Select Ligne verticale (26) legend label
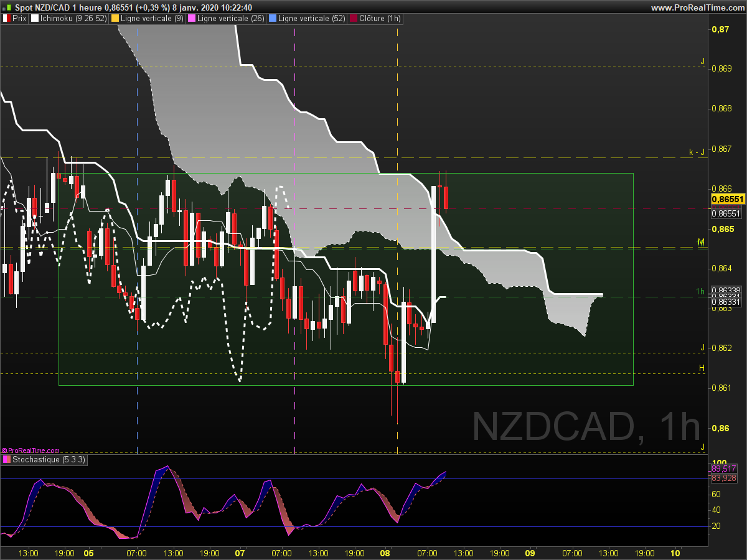The image size is (747, 560). [231, 19]
